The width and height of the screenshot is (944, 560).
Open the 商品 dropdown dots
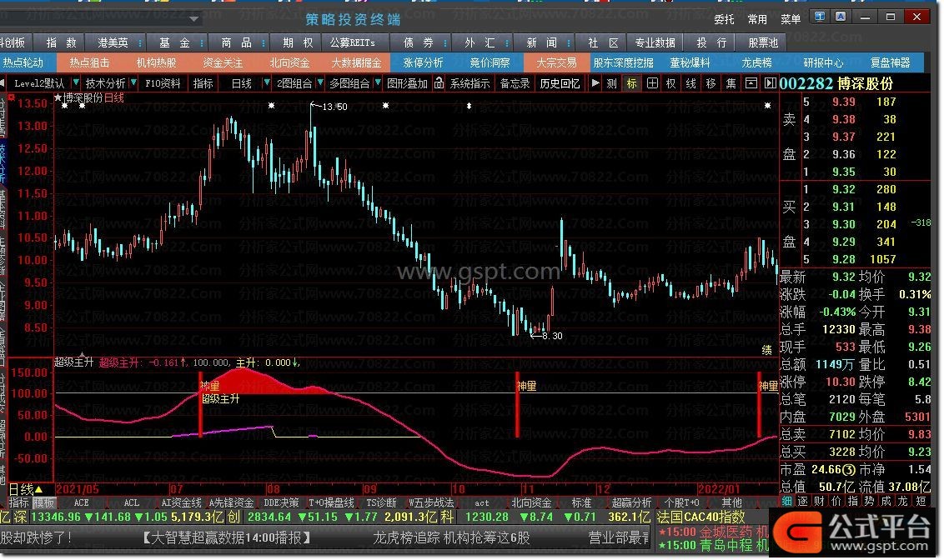pos(264,42)
